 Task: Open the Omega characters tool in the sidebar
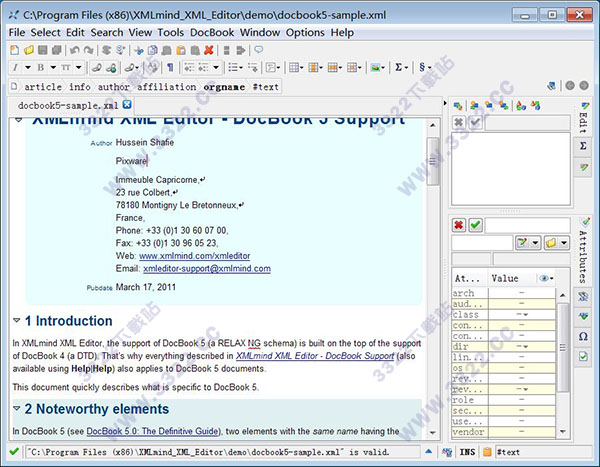(x=583, y=336)
